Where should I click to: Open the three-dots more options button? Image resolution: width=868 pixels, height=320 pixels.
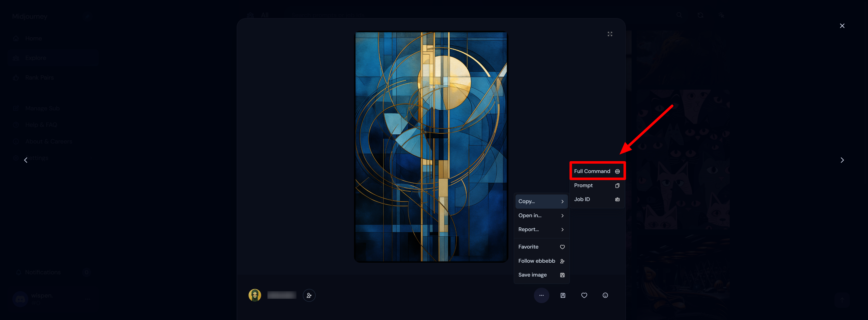click(x=541, y=296)
